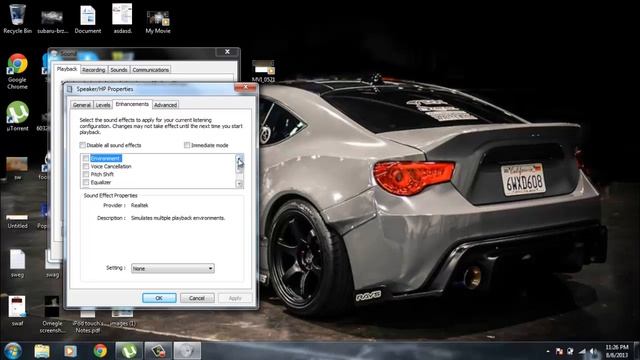Open the subaru-brz desktop image file
This screenshot has height=360, width=640.
[52, 21]
